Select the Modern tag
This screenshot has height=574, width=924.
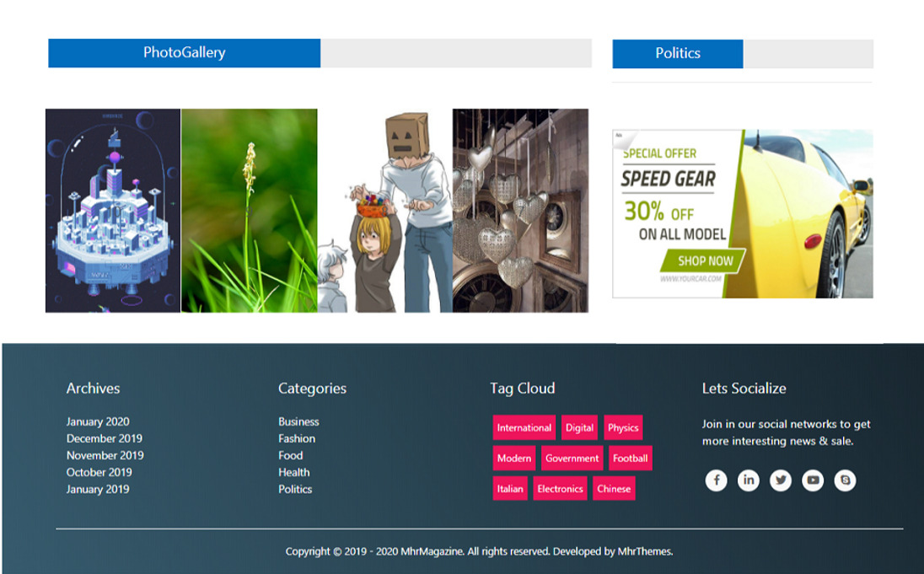point(514,459)
